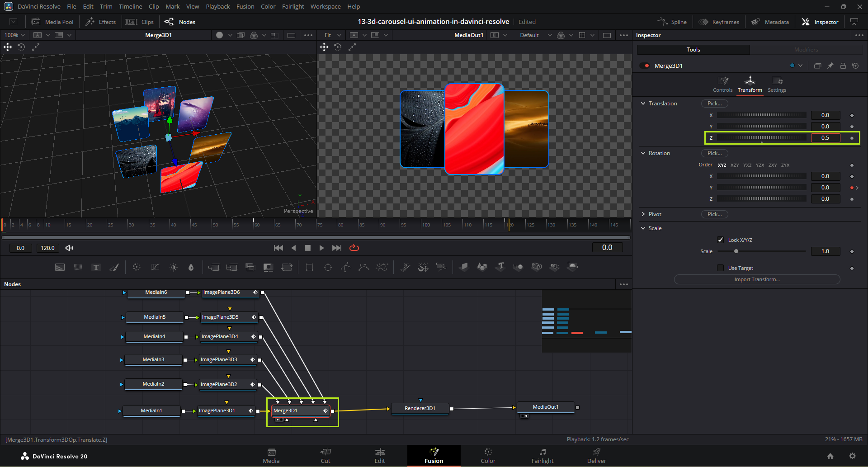Open the Keyframes panel
This screenshot has height=467, width=868.
[719, 22]
